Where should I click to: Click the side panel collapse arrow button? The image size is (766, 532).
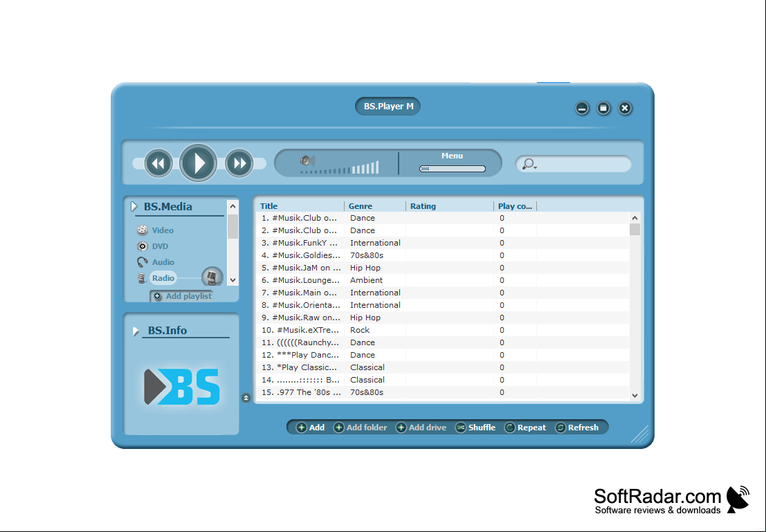(x=246, y=398)
